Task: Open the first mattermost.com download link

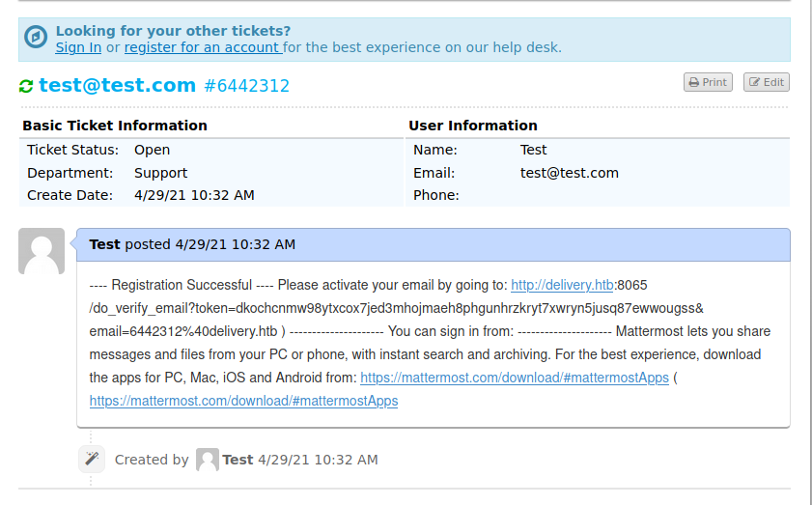Action: 514,378
